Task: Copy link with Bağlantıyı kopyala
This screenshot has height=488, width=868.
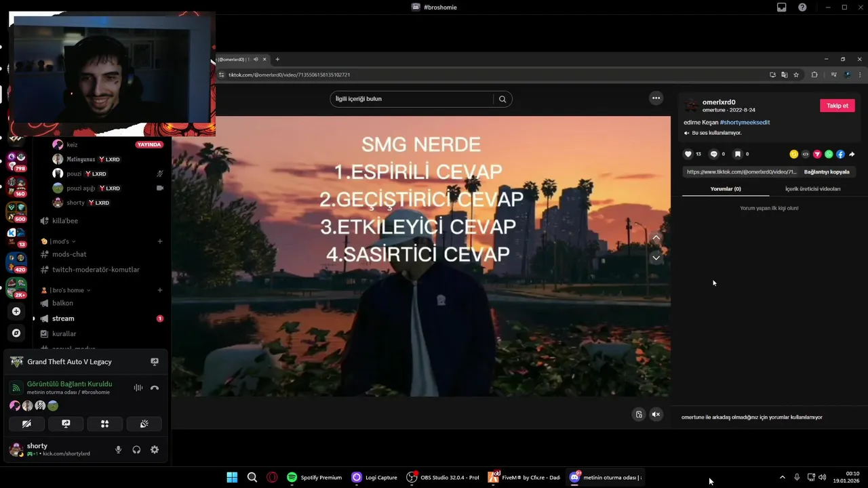Action: [x=827, y=172]
